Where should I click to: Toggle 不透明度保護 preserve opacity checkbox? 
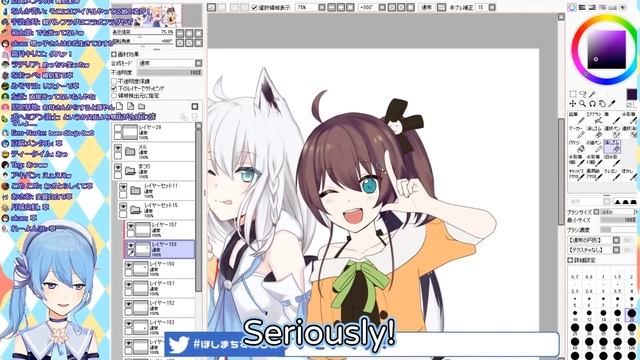[x=114, y=81]
